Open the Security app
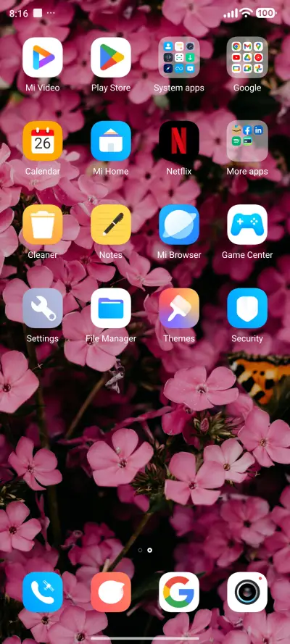The height and width of the screenshot is (644, 290). tap(247, 308)
